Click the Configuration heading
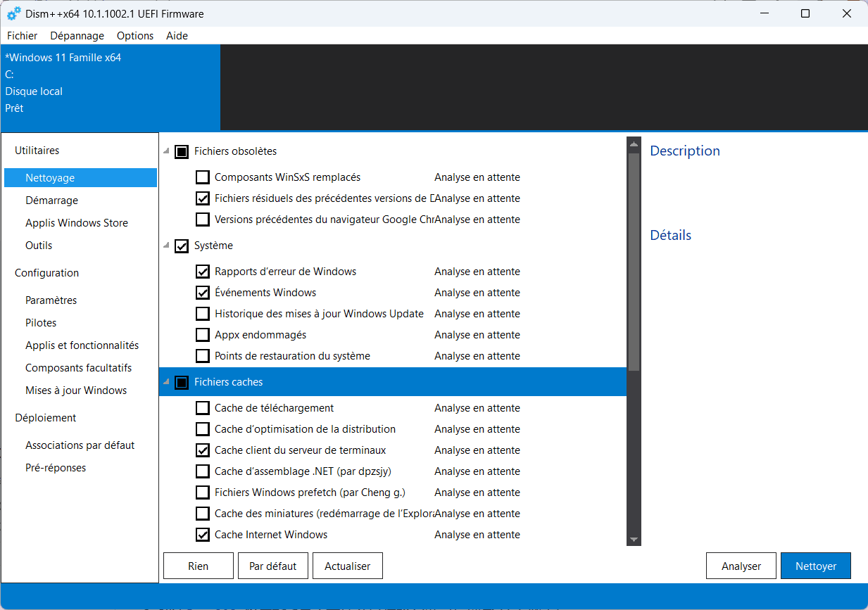This screenshot has height=610, width=868. (x=47, y=273)
